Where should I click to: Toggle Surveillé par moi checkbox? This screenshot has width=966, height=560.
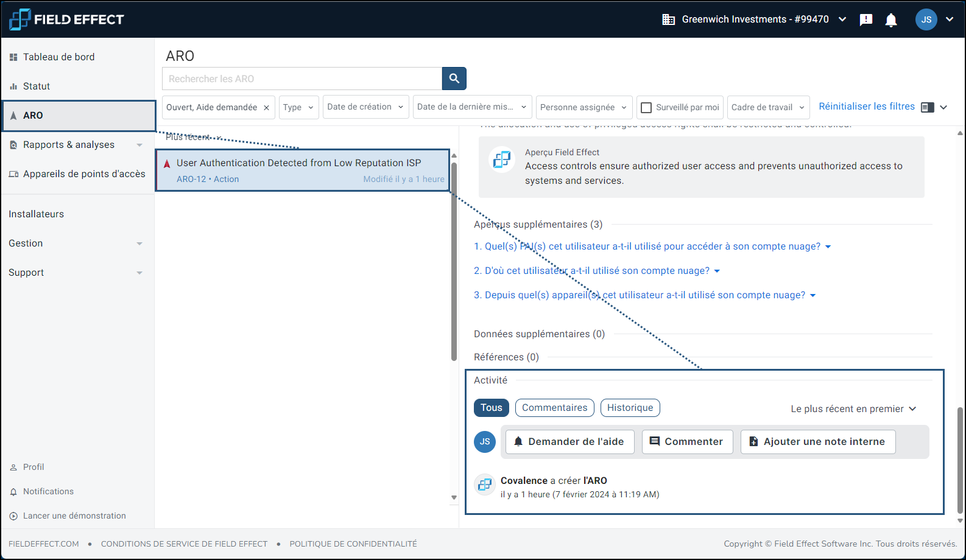pyautogui.click(x=646, y=108)
